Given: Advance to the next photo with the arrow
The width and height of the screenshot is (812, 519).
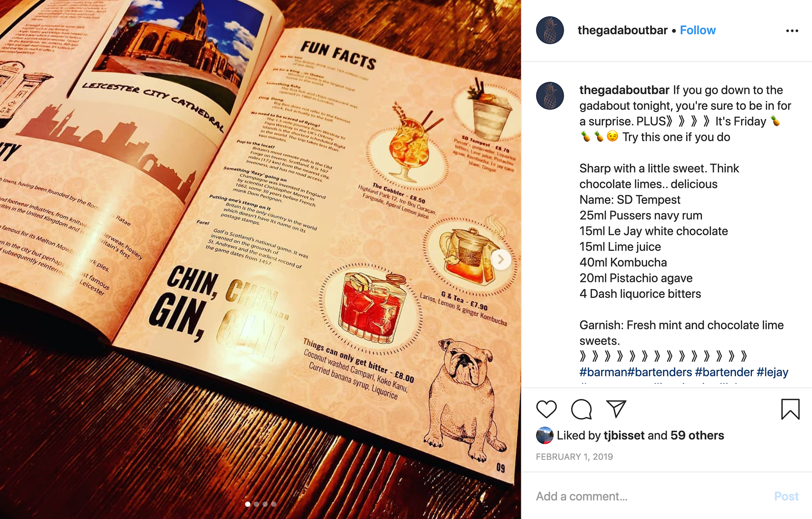Looking at the screenshot, I should click(x=501, y=259).
